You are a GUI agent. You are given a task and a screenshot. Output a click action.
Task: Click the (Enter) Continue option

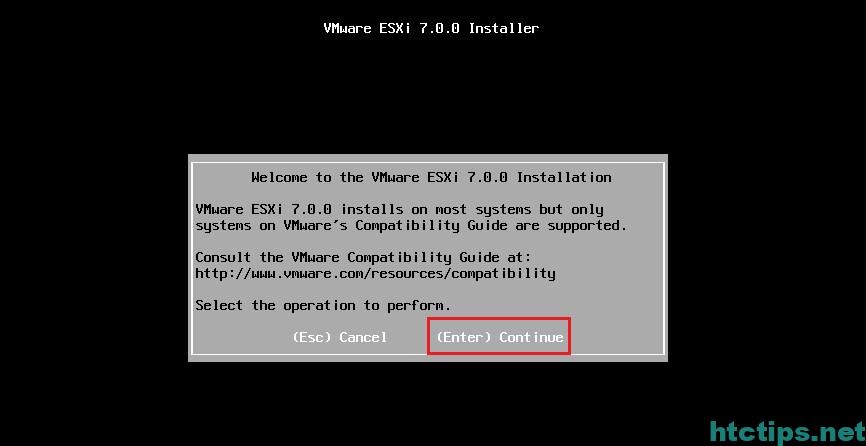point(500,337)
